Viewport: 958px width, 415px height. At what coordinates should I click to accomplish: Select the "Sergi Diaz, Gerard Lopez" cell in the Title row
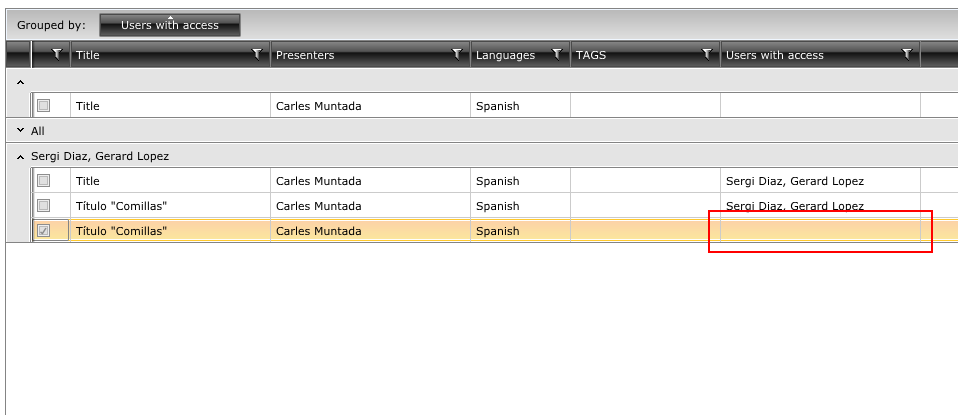[794, 181]
